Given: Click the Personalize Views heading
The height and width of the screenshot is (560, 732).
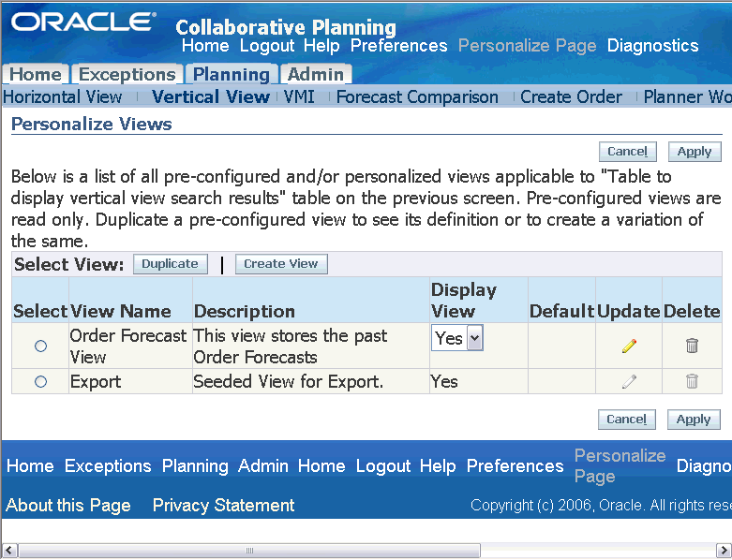Looking at the screenshot, I should (92, 124).
